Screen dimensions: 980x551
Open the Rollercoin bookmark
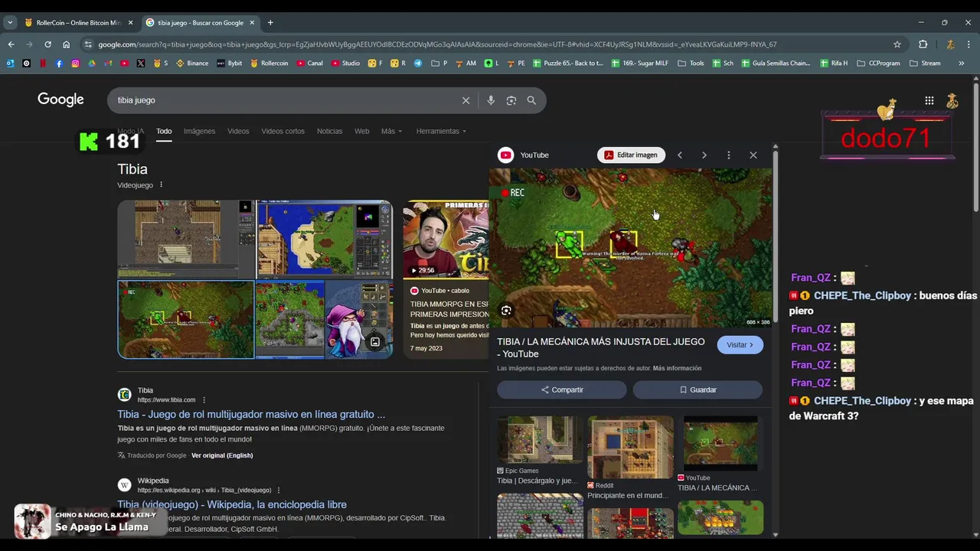coord(269,64)
